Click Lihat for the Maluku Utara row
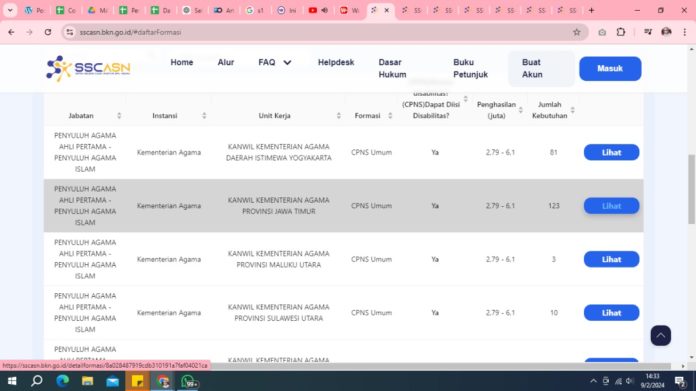This screenshot has height=391, width=696. pyautogui.click(x=611, y=259)
